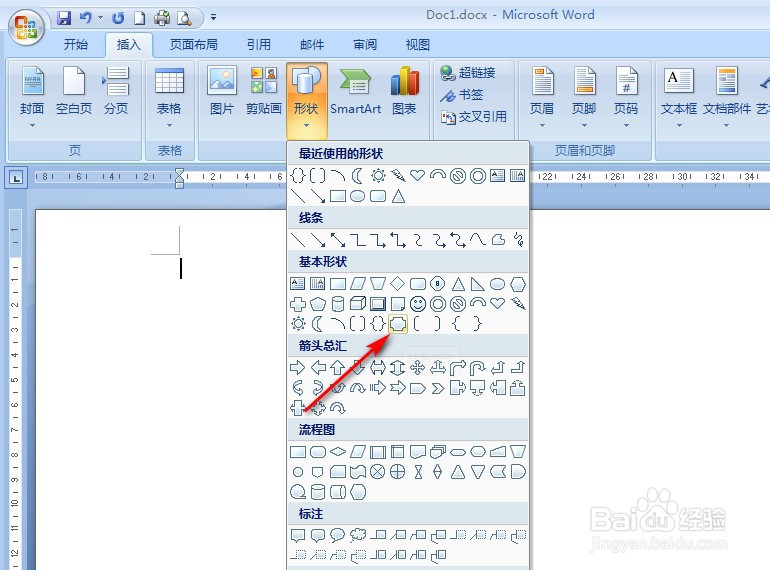Choose the double-arrow line shape
The image size is (770, 570).
338,240
